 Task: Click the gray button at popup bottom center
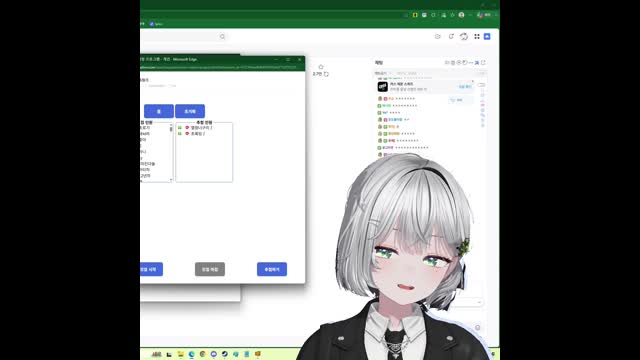point(210,269)
